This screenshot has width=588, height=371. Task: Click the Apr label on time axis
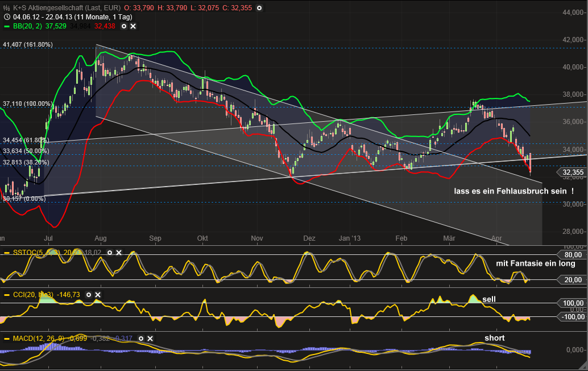point(496,238)
